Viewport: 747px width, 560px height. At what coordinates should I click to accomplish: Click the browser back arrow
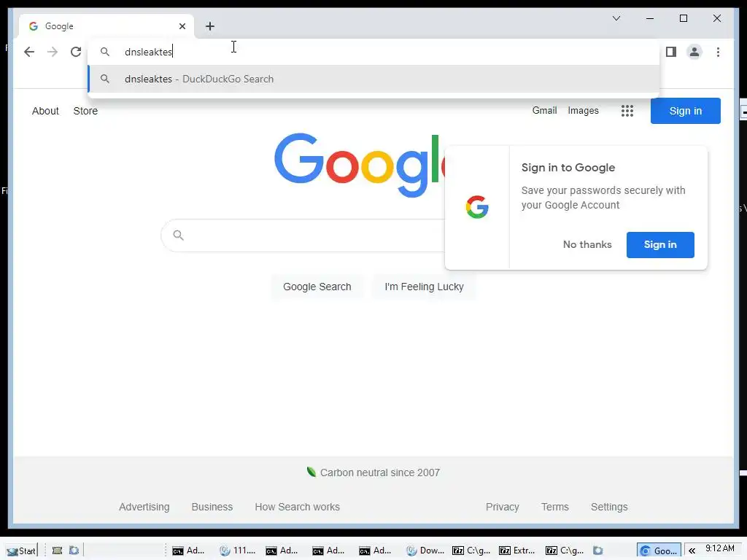29,52
